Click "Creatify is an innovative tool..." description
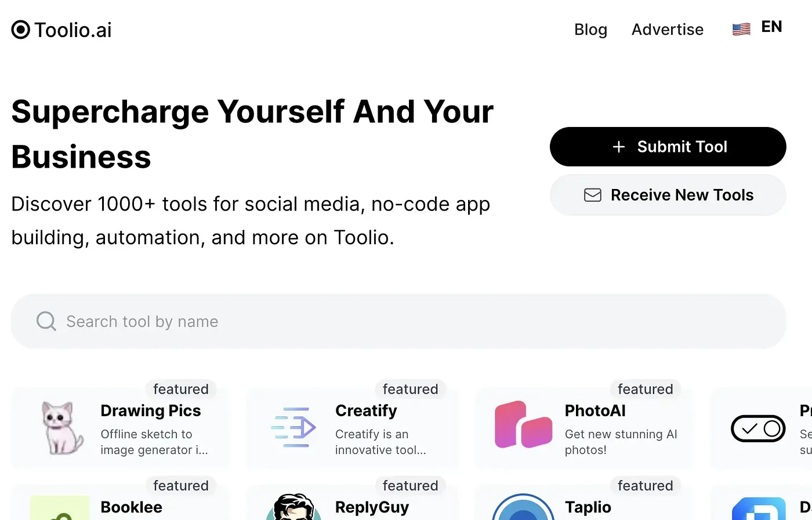 [x=380, y=442]
